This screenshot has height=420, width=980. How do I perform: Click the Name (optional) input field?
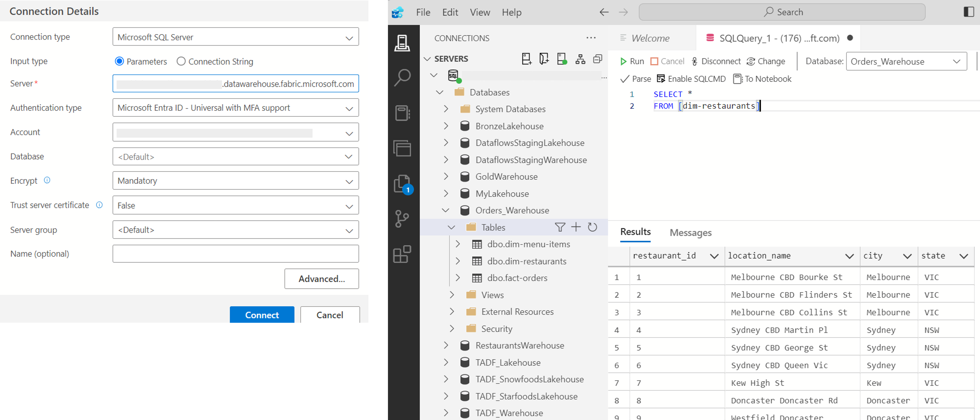235,254
